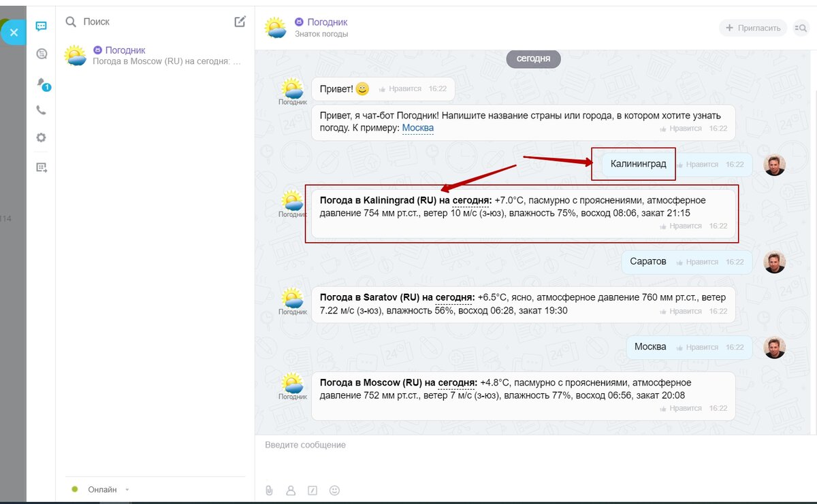Viewport: 817px width, 504px height.
Task: Close the messenger with the blue X button
Action: point(13,32)
